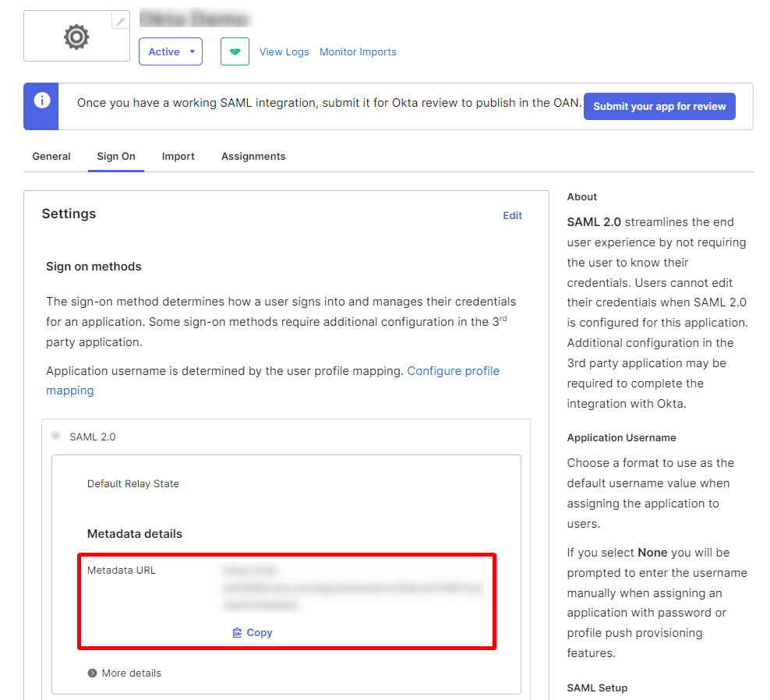Open the Configure profile mapping link
This screenshot has width=770, height=700.
coord(453,371)
